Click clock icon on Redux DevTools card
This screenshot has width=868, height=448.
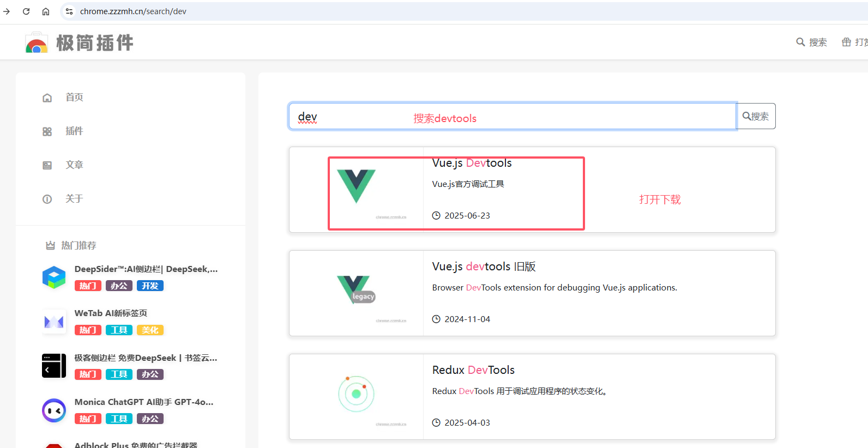point(436,423)
